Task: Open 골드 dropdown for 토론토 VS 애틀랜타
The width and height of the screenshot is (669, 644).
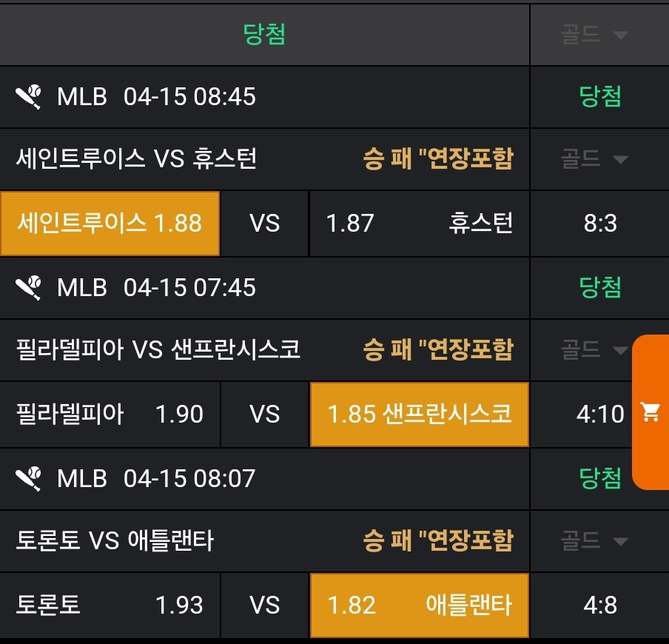Action: point(595,540)
